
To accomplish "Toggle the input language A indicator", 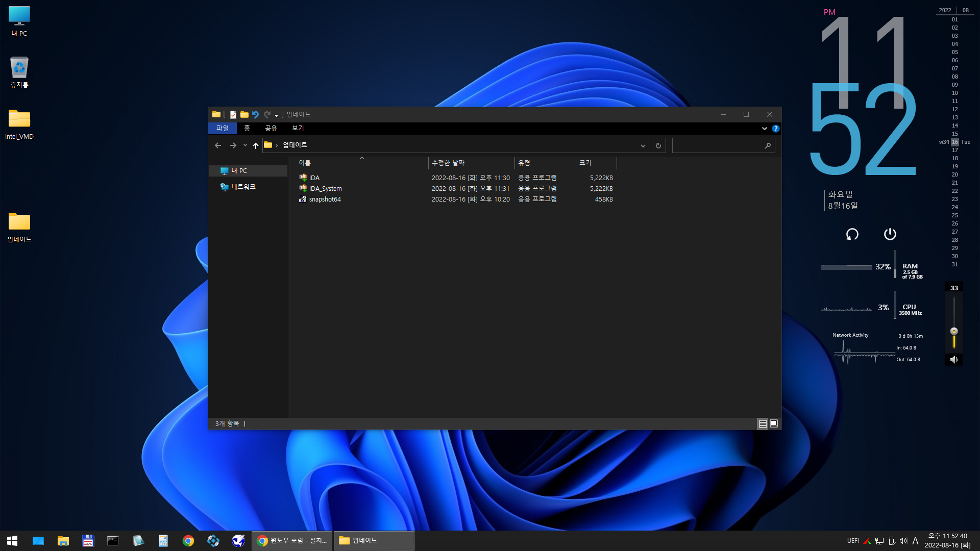I will click(x=915, y=541).
